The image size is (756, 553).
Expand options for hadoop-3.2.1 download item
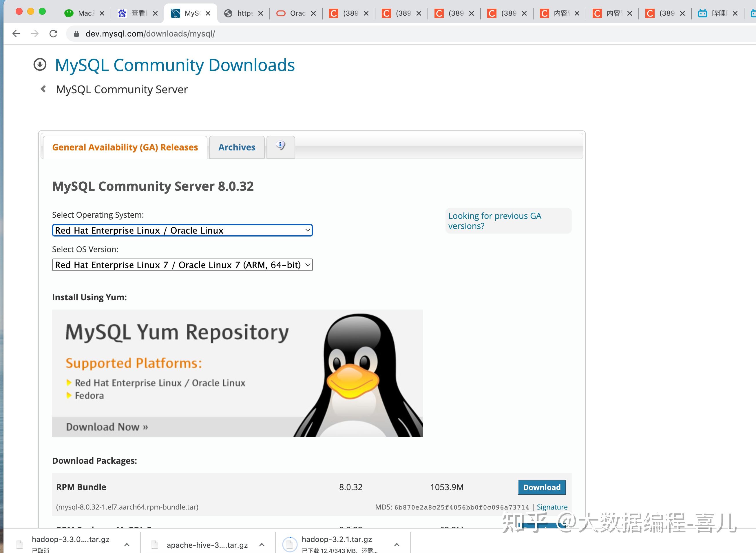pyautogui.click(x=397, y=545)
